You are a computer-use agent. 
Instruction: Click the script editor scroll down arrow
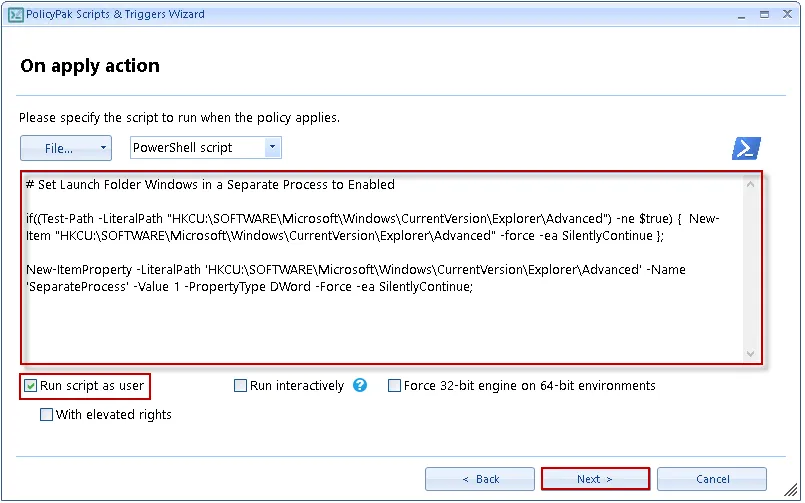750,353
